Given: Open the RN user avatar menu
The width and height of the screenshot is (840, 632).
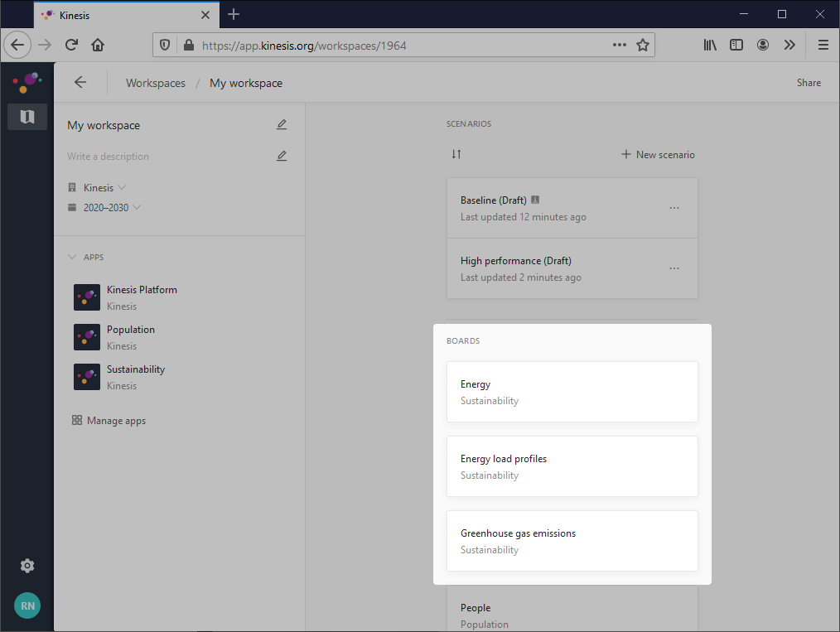Looking at the screenshot, I should click(27, 605).
